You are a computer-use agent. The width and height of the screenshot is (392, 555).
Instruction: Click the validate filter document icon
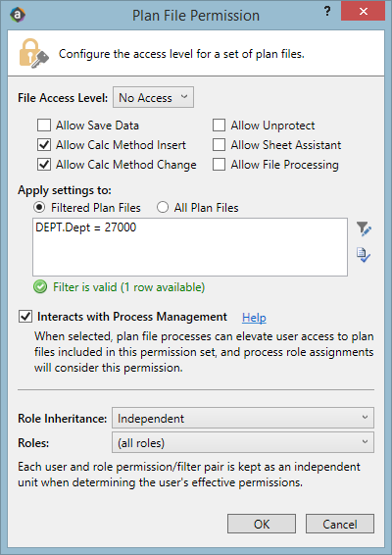pyautogui.click(x=364, y=255)
